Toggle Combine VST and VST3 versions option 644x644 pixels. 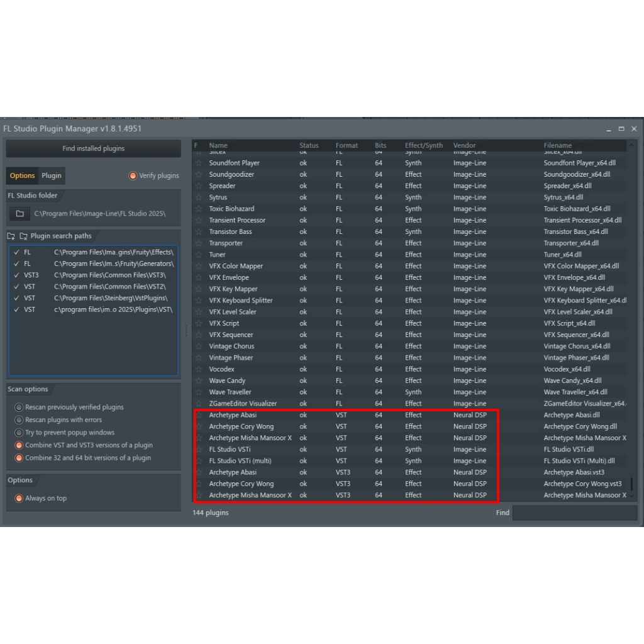19,446
